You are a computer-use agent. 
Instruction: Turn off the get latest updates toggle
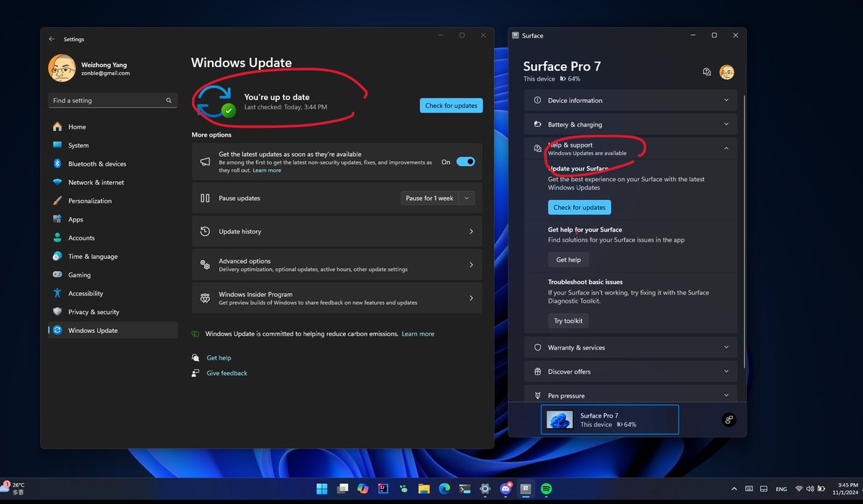465,162
